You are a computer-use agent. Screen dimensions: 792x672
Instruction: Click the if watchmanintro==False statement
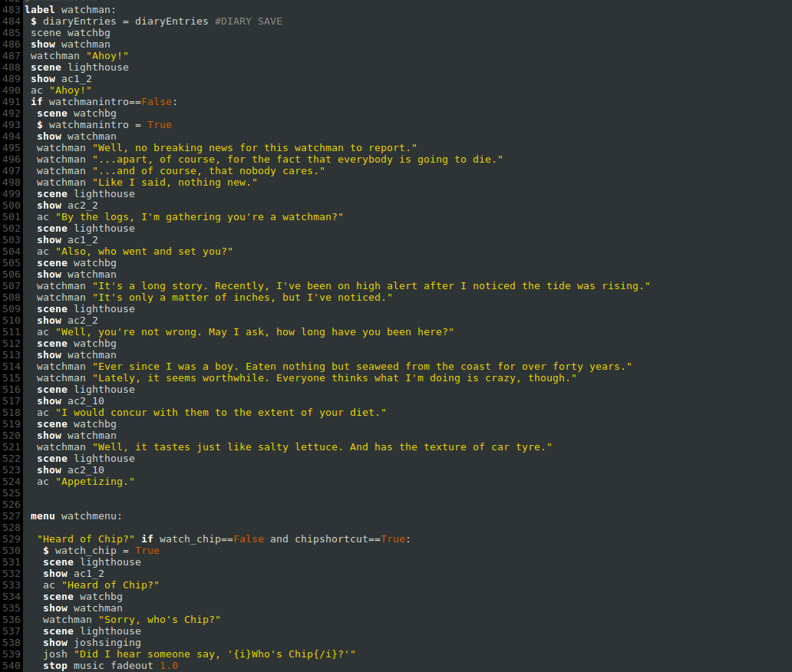tap(104, 101)
